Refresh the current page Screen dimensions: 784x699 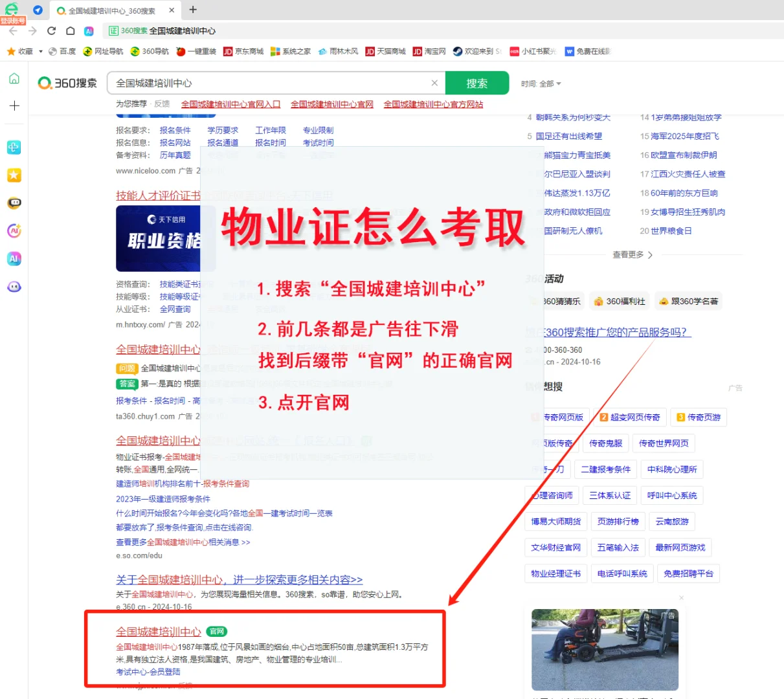coord(51,30)
